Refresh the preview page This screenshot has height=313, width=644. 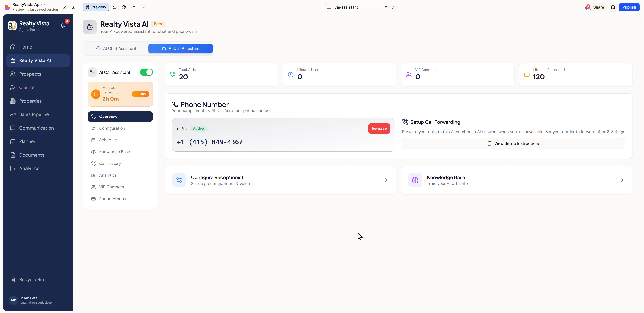click(393, 7)
